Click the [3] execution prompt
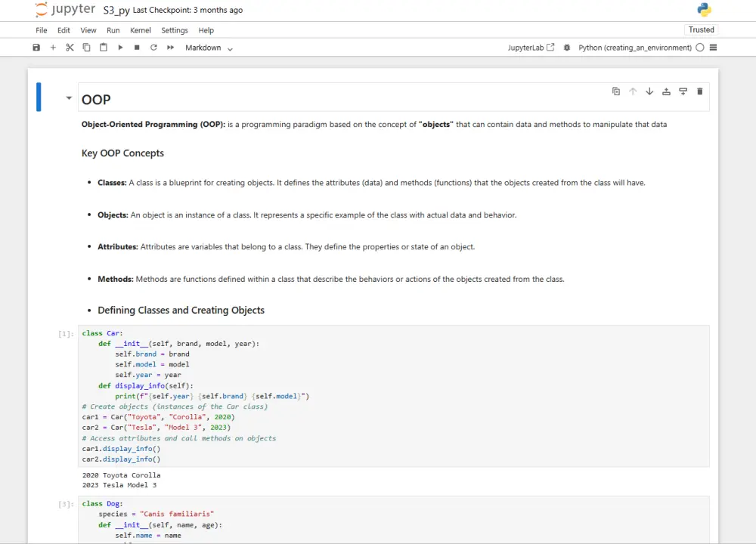Screen dimensions: 756x544 pyautogui.click(x=66, y=505)
